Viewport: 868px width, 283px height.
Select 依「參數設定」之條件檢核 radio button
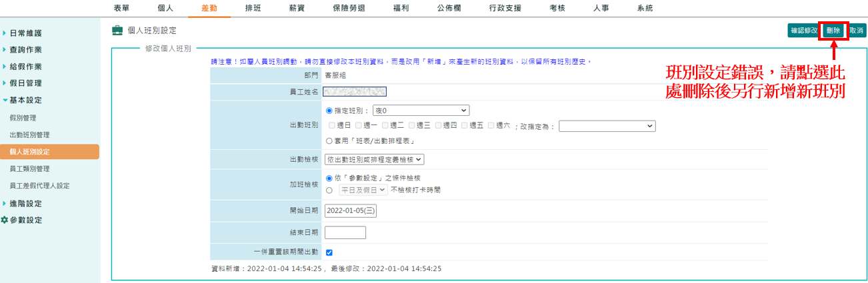[x=329, y=178]
